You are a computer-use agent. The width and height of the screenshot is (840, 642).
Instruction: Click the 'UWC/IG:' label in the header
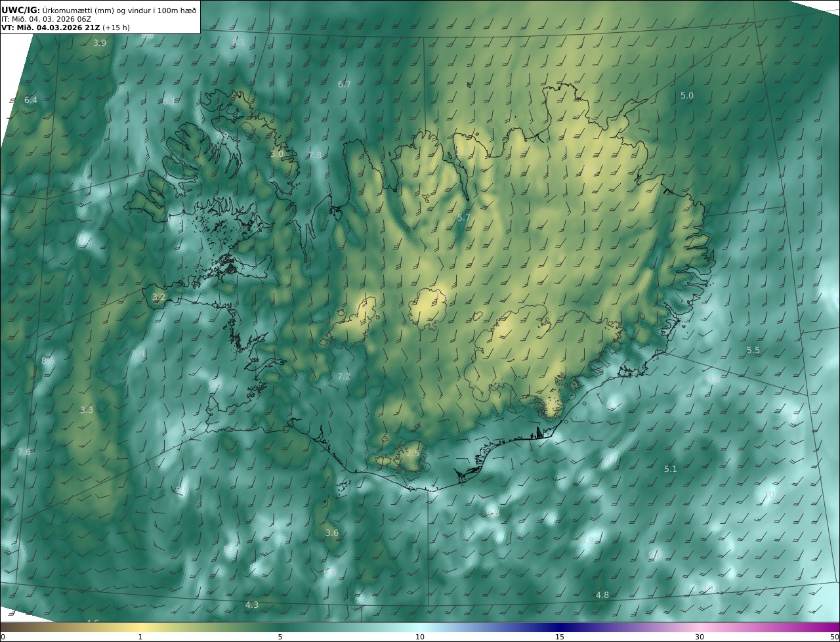click(x=20, y=10)
